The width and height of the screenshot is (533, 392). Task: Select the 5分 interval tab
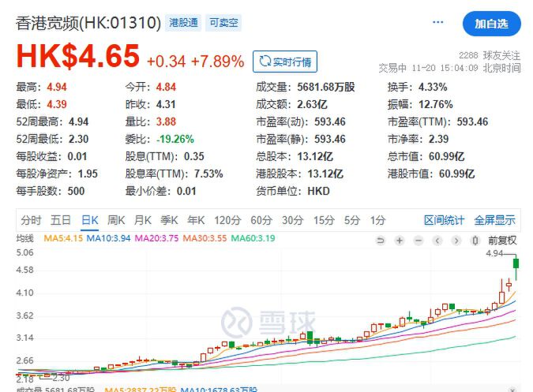[x=352, y=220]
